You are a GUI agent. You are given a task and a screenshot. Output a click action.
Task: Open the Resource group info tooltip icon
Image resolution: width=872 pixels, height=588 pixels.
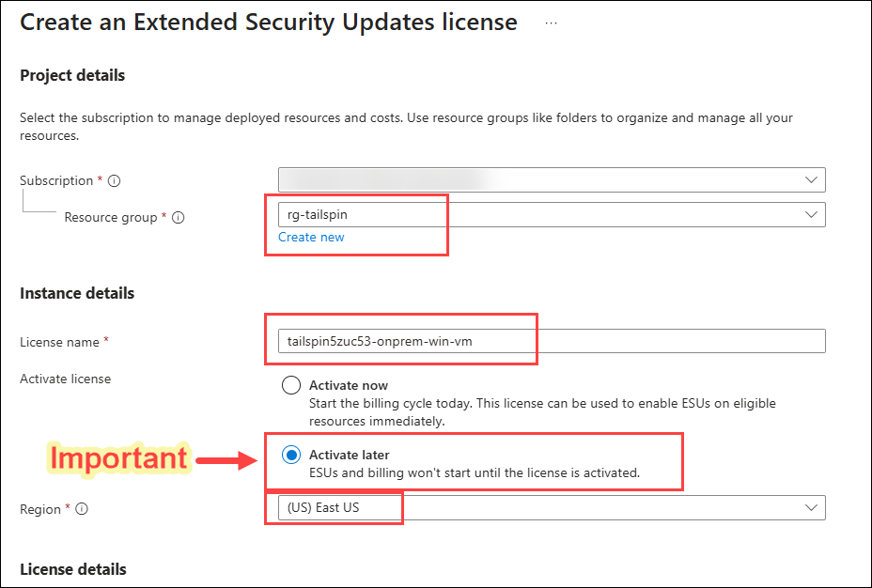coord(179,217)
